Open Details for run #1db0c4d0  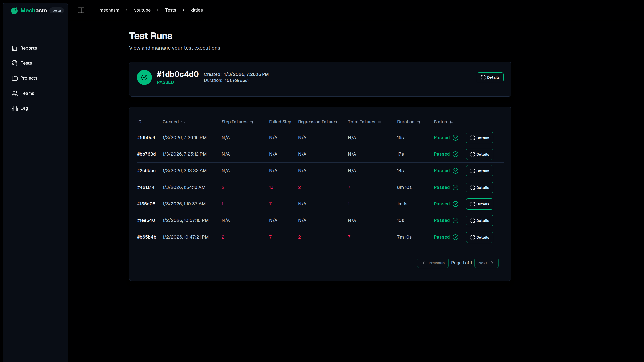[x=490, y=77]
